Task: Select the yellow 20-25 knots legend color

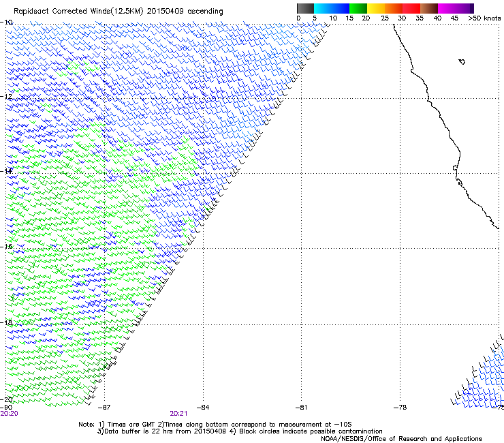Action: coord(376,8)
